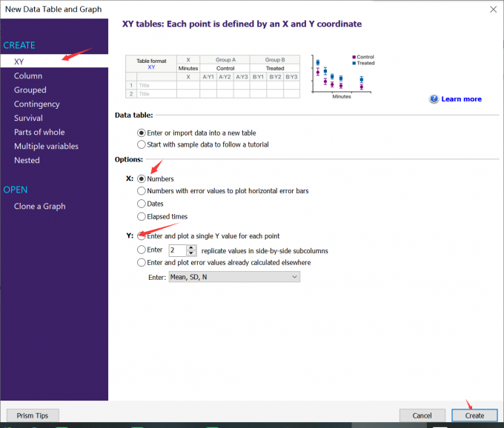The width and height of the screenshot is (504, 428).
Task: Select the Nested table type
Action: pyautogui.click(x=27, y=160)
